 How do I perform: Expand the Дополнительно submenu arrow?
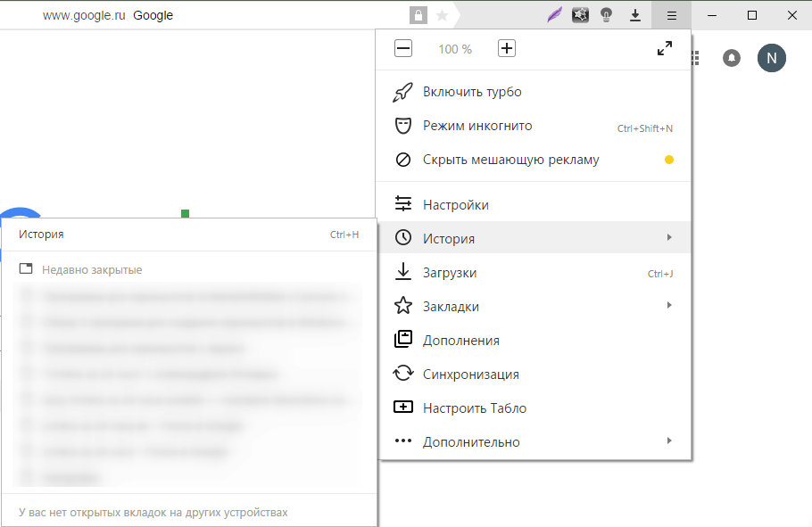pyautogui.click(x=669, y=441)
